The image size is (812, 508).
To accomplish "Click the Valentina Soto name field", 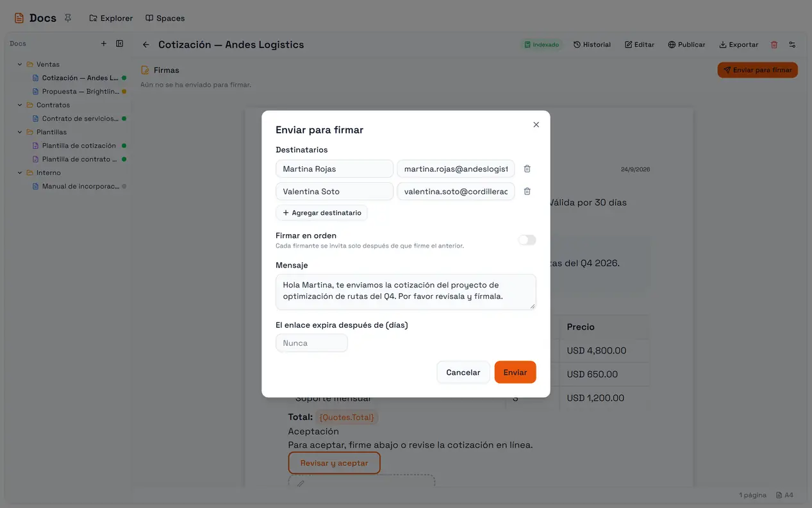I will pos(335,191).
